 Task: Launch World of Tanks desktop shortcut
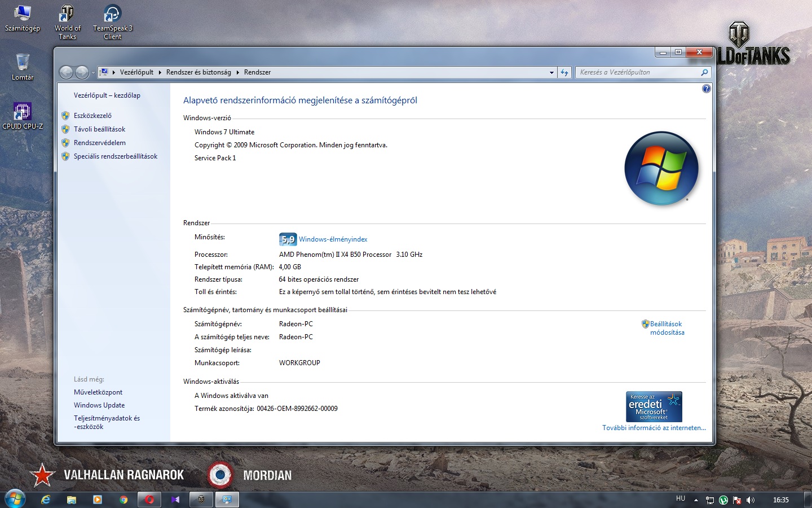coord(67,23)
